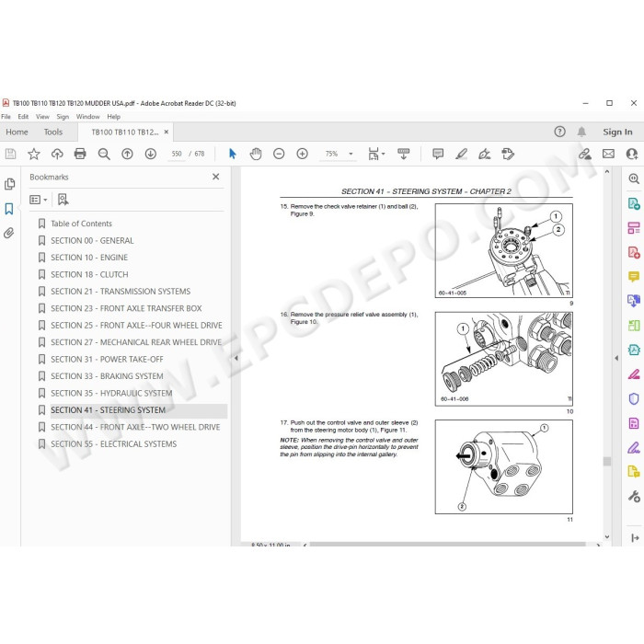The height and width of the screenshot is (644, 644).
Task: Zoom out with minus icon
Action: (279, 154)
